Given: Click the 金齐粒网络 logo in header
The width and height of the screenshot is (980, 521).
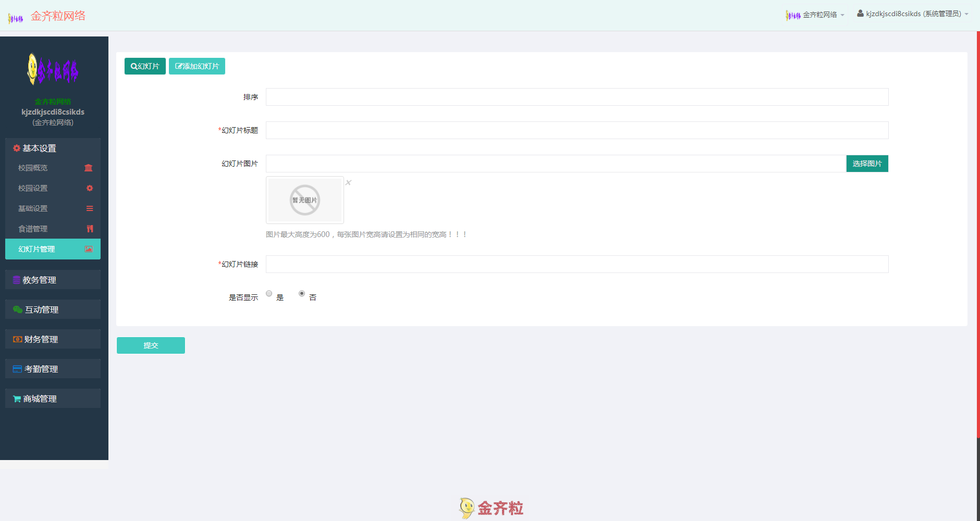Looking at the screenshot, I should 47,16.
